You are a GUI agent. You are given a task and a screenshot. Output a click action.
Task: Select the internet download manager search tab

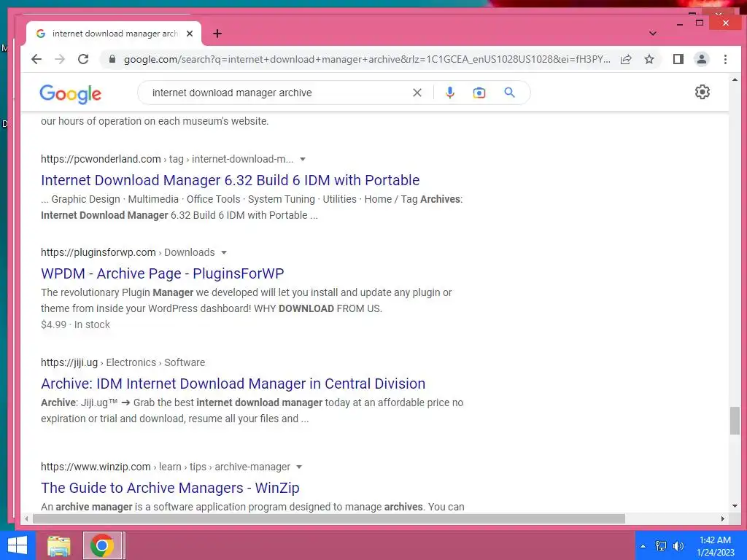pos(115,34)
